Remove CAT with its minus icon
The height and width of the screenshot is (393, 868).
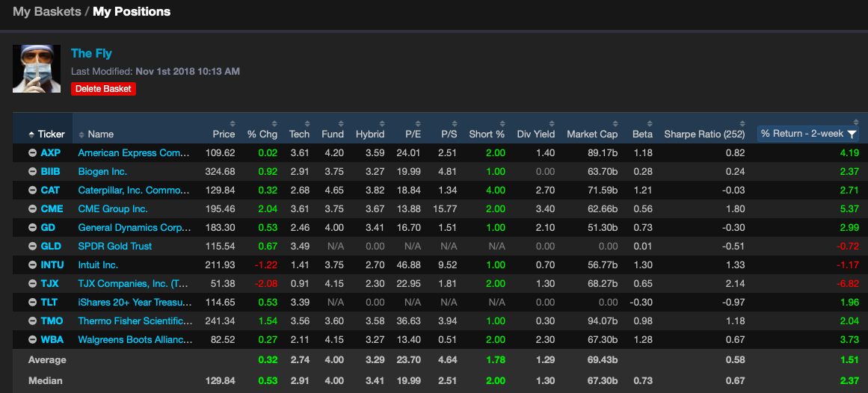click(33, 191)
